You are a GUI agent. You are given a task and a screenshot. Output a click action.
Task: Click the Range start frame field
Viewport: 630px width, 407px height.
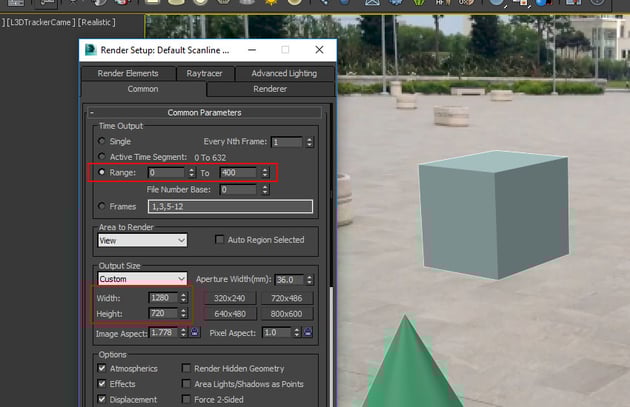pyautogui.click(x=166, y=173)
